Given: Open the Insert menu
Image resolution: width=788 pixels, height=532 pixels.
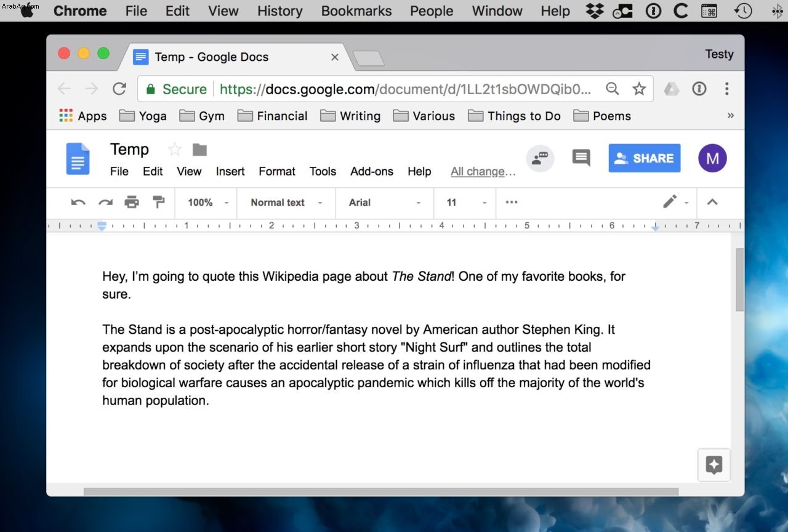Looking at the screenshot, I should tap(230, 171).
